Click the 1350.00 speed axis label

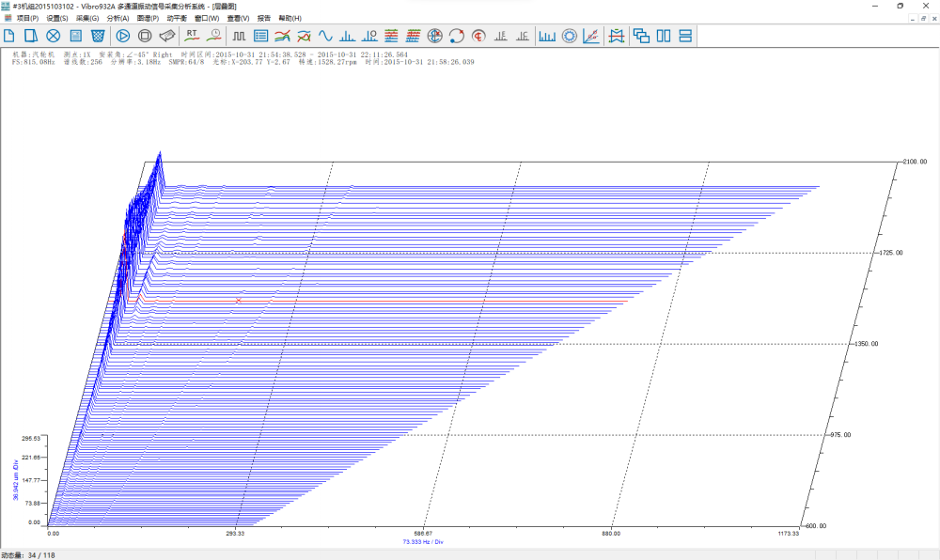(x=867, y=344)
